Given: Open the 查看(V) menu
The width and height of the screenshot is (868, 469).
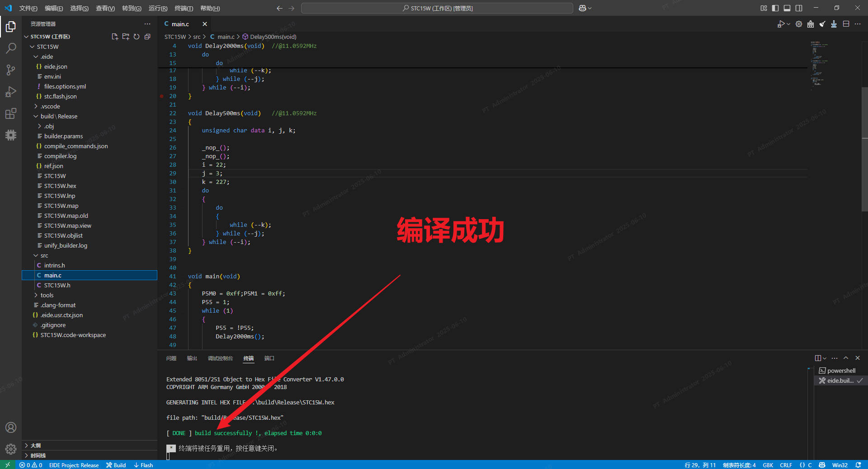Looking at the screenshot, I should tap(105, 8).
